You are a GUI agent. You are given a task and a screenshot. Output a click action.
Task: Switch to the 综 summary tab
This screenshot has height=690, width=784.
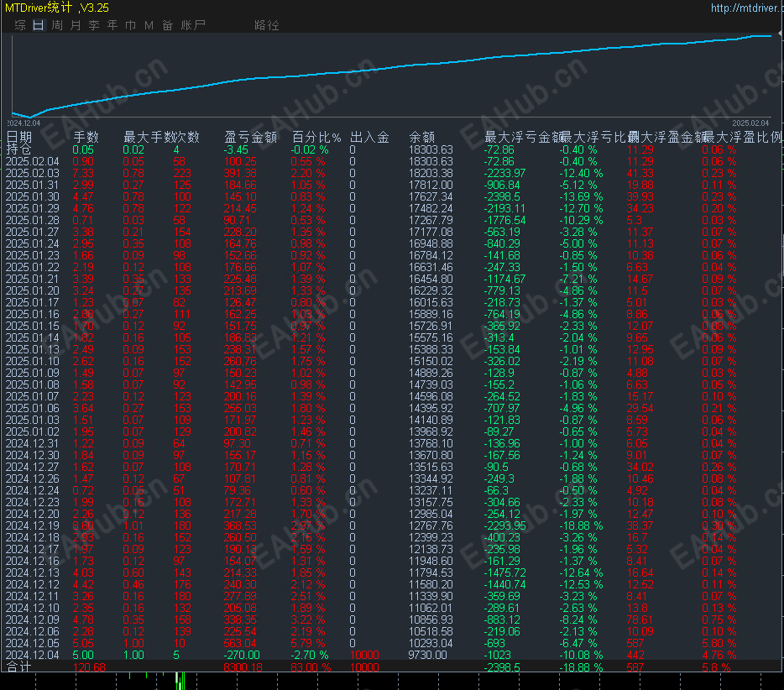[20, 25]
